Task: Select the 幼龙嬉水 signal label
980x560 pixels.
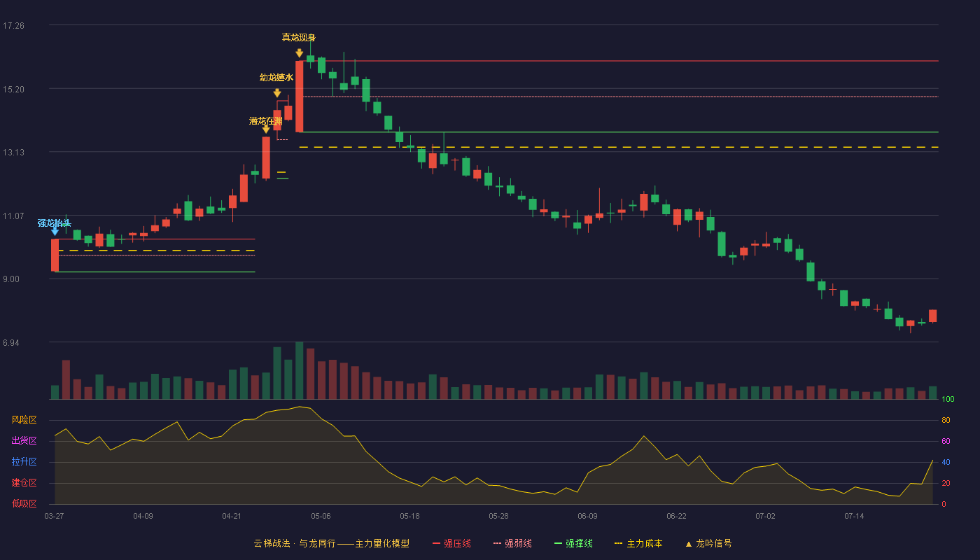Action: (x=276, y=78)
